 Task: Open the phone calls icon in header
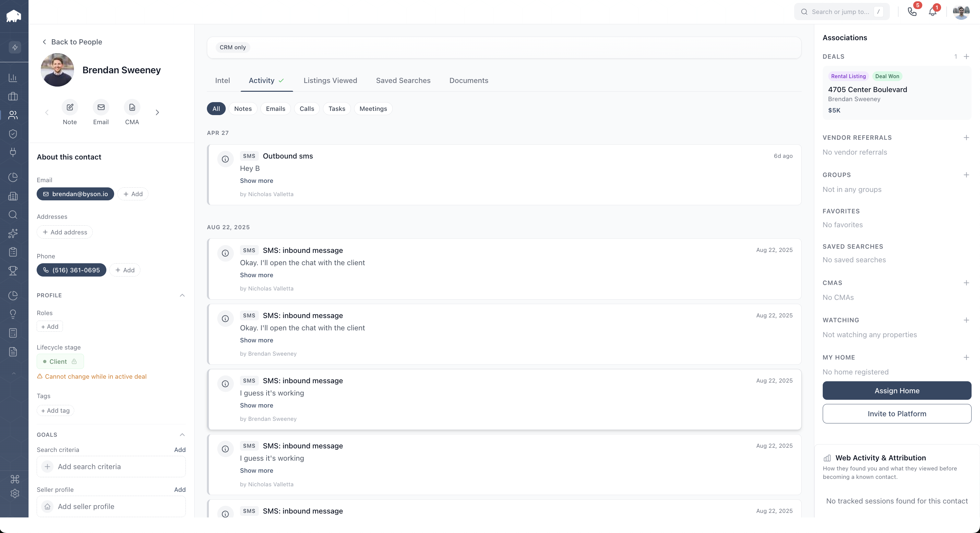click(912, 12)
